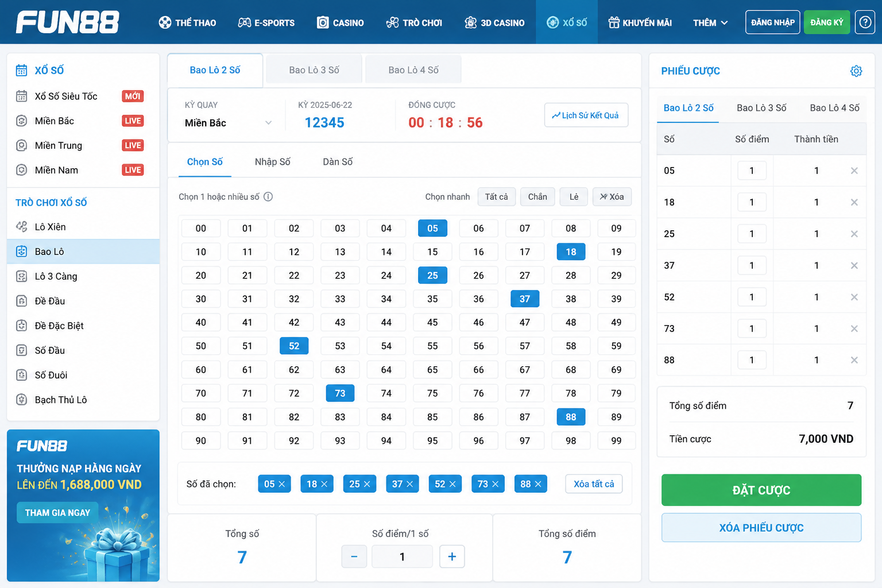The height and width of the screenshot is (588, 882).
Task: Remove number 18 from bet slip
Action: [854, 202]
